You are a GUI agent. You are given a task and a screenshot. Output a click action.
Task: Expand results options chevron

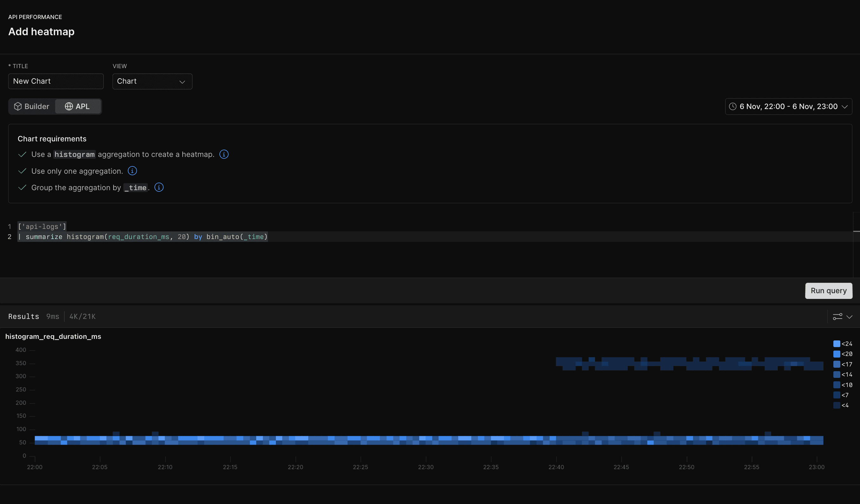point(850,317)
